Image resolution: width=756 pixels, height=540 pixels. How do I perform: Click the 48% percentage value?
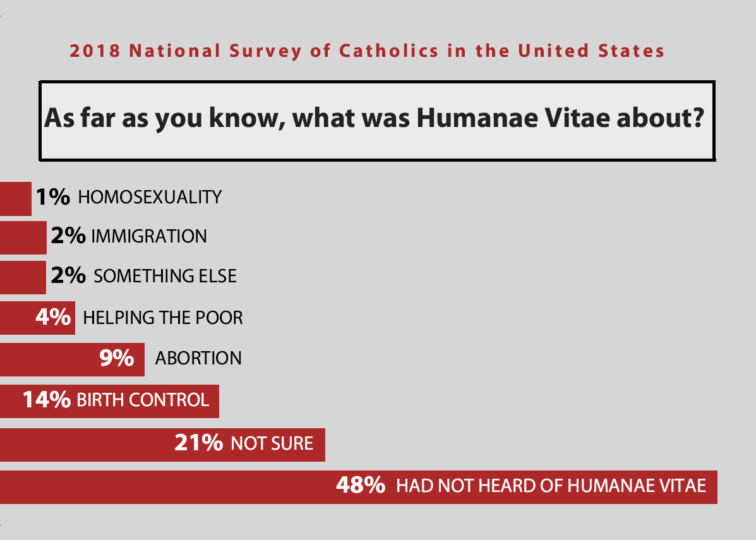[360, 486]
